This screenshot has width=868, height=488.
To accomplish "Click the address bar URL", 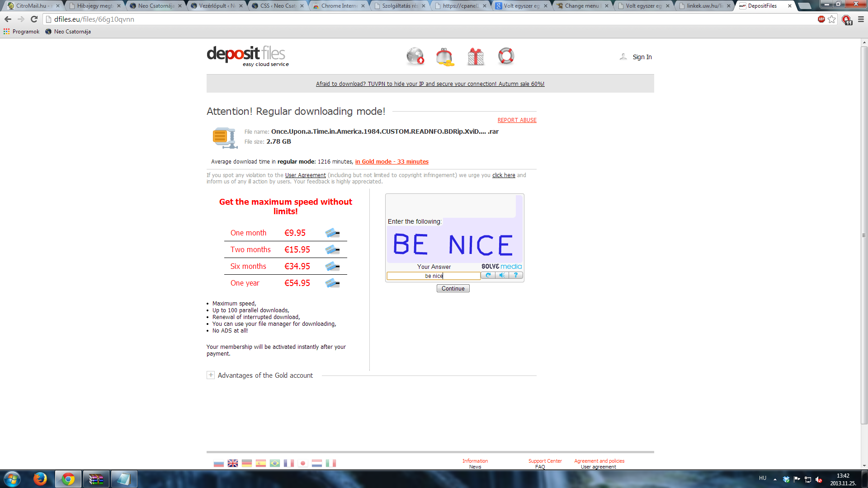I will 94,19.
